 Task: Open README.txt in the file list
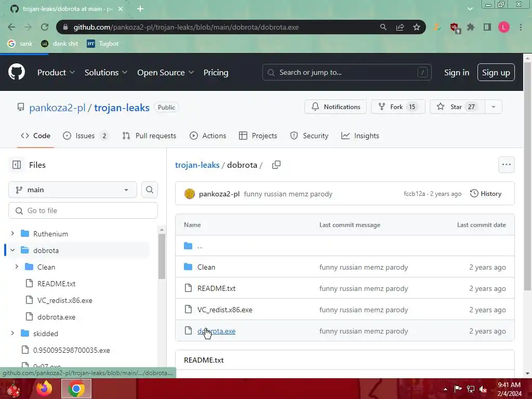[217, 288]
